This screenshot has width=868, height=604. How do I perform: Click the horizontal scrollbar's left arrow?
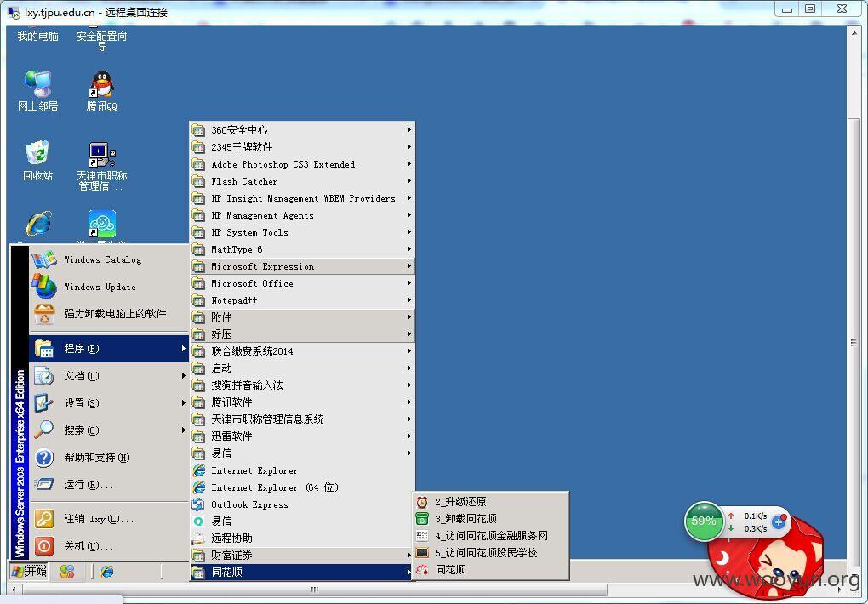pos(14,590)
